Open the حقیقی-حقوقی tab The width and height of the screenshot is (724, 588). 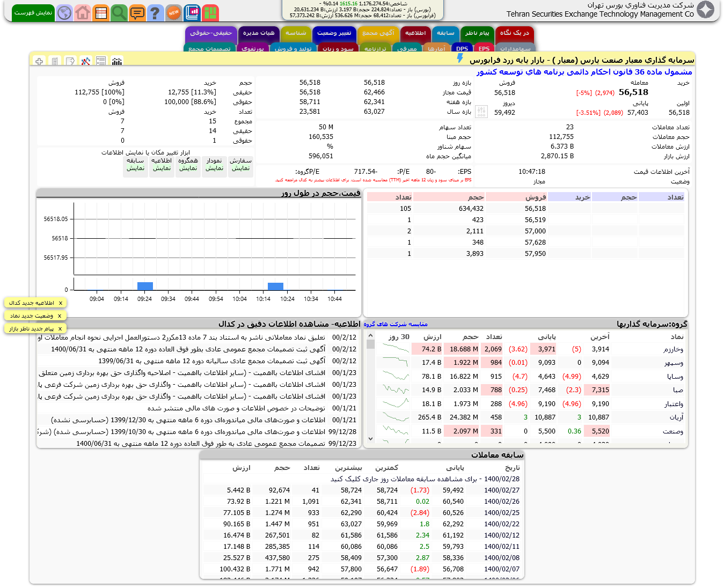point(211,33)
